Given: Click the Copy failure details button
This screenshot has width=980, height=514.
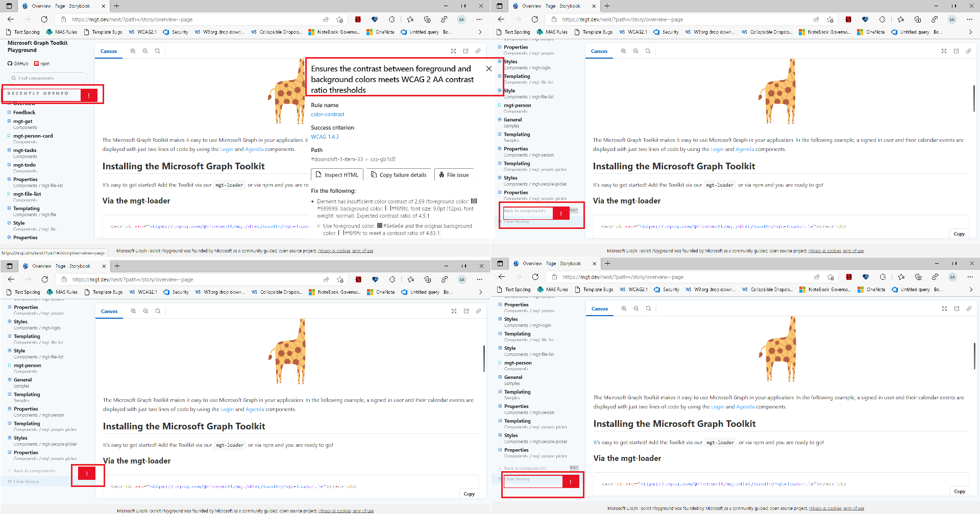Looking at the screenshot, I should pos(399,174).
